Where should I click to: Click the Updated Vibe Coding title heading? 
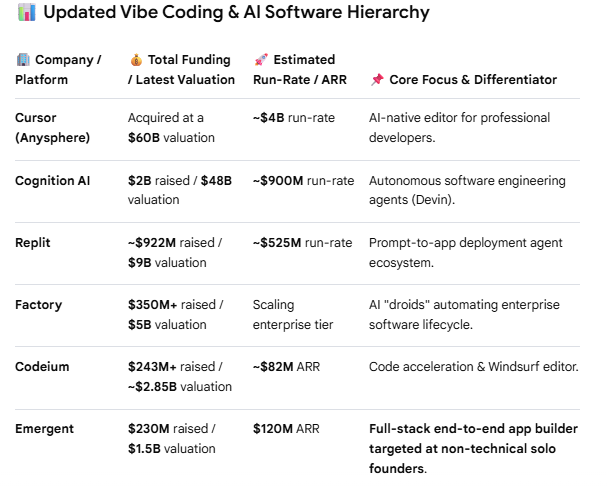coord(237,12)
